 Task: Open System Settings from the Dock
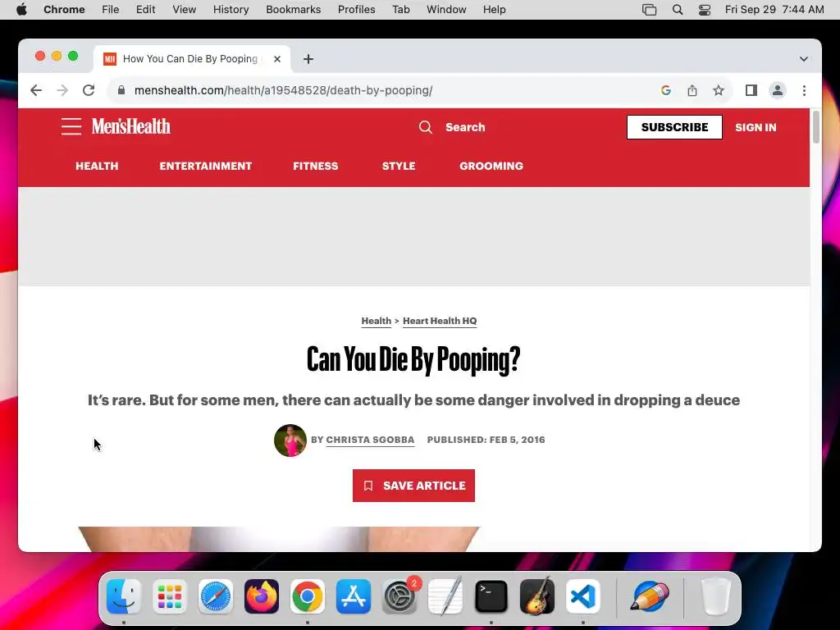click(x=399, y=596)
